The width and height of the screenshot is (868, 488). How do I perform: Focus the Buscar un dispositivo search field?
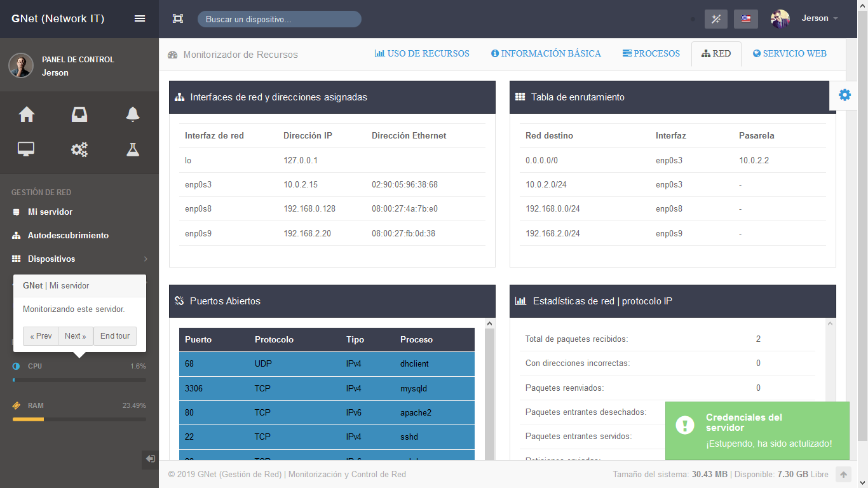(x=280, y=19)
